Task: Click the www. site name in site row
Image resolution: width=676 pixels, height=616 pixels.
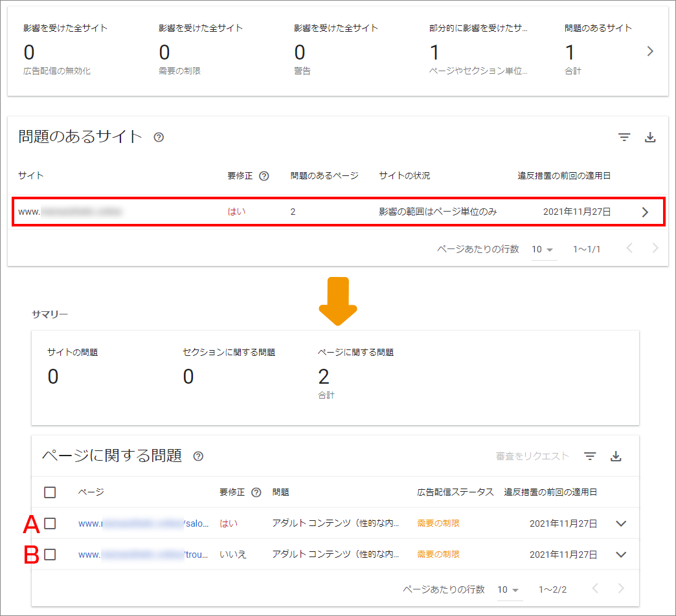Action: (70, 212)
